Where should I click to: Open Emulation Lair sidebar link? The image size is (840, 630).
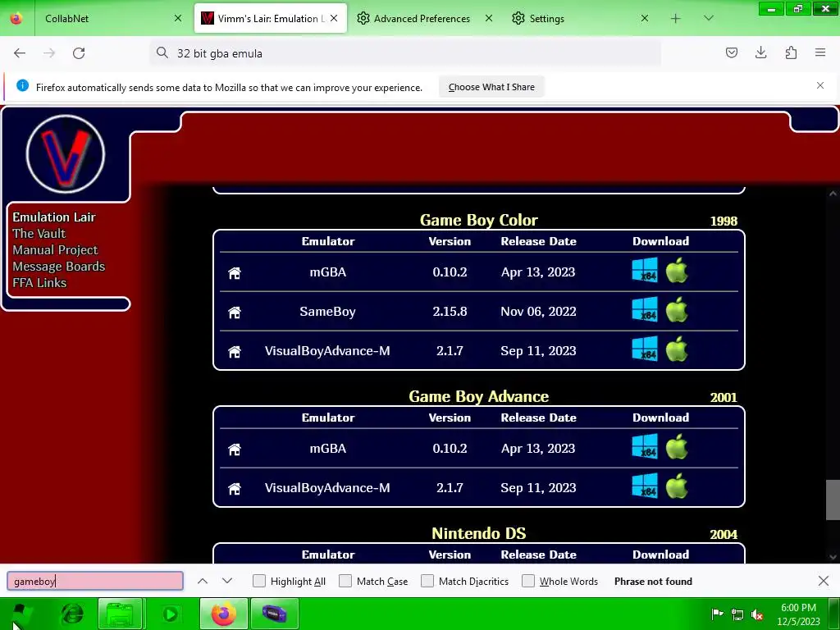pyautogui.click(x=54, y=217)
